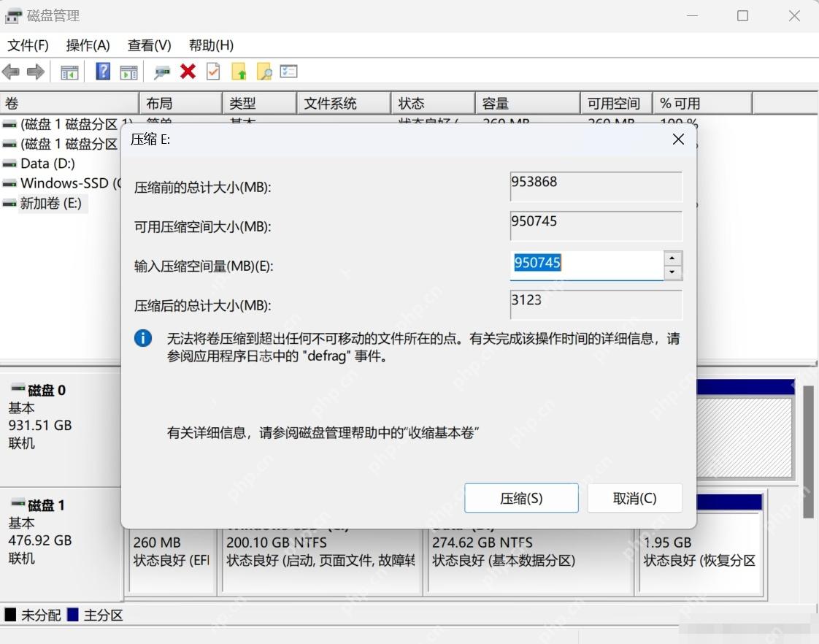819x644 pixels.
Task: Toggle the show/hide action pane icon
Action: click(128, 72)
